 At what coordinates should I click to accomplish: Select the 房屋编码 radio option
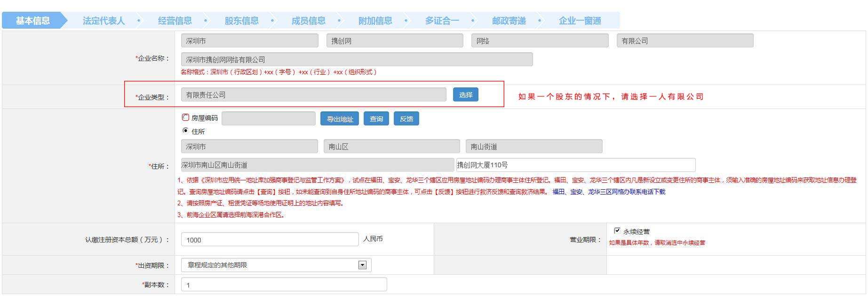pyautogui.click(x=185, y=117)
